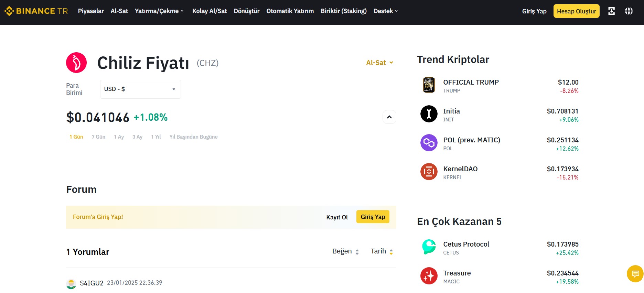
Task: Expand the yellow Al-Sat dropdown
Action: (x=379, y=63)
